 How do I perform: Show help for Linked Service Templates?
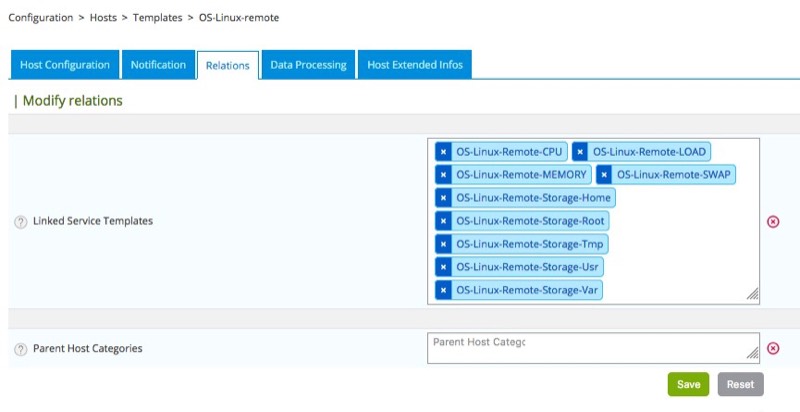20,222
